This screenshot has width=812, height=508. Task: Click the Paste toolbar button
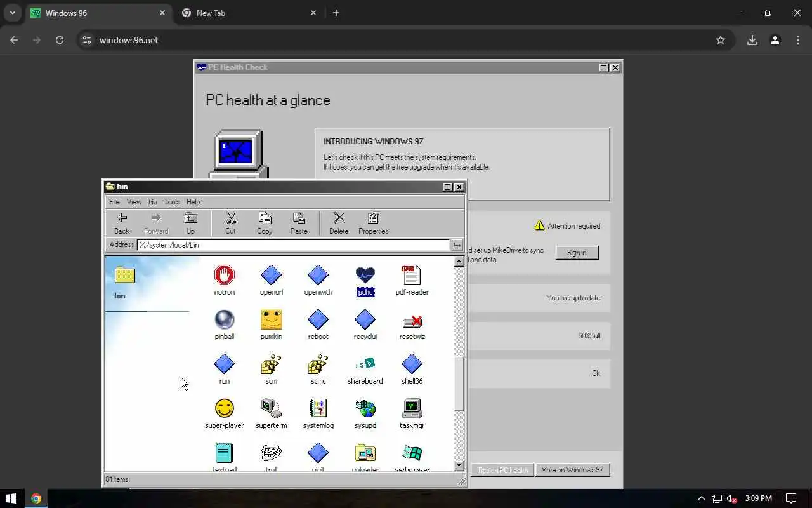tap(299, 224)
